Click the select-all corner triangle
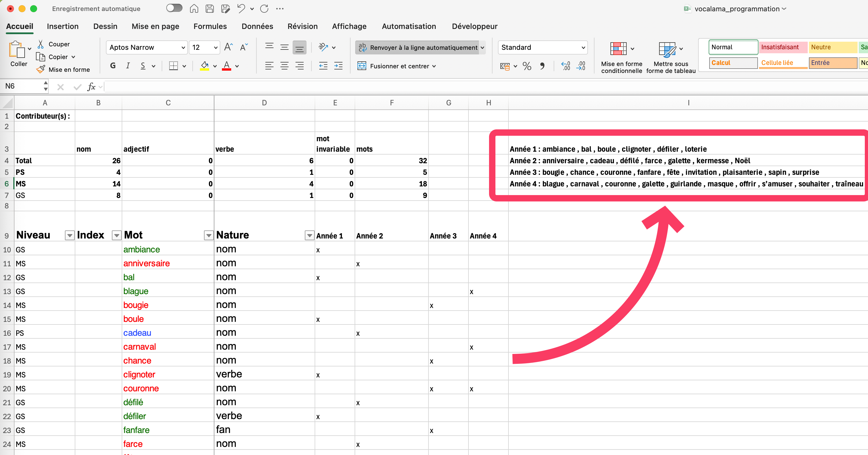This screenshot has width=868, height=455. pyautogui.click(x=7, y=103)
